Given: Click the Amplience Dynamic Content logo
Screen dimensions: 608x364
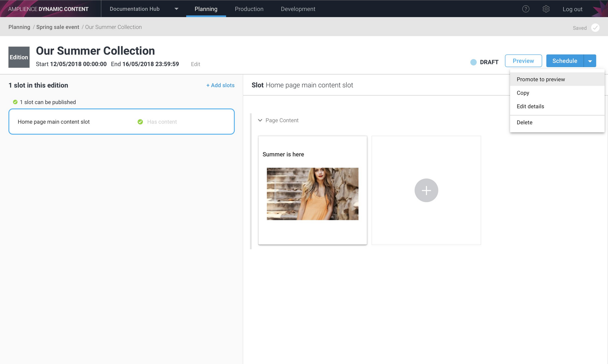Looking at the screenshot, I should [48, 9].
